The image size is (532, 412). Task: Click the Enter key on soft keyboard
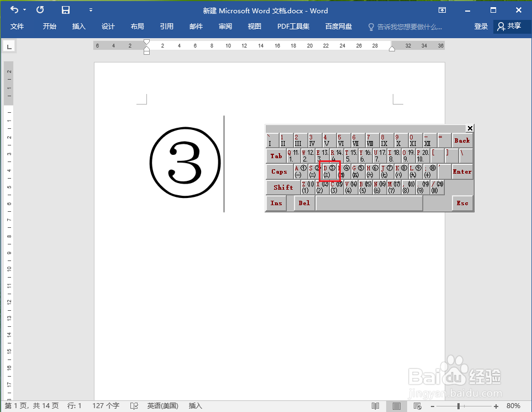pos(462,171)
